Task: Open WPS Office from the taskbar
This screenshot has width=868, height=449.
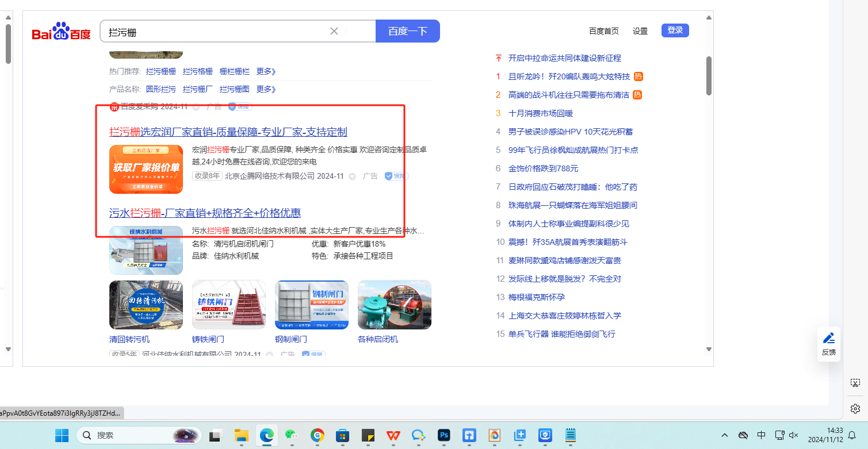Action: pyautogui.click(x=393, y=435)
